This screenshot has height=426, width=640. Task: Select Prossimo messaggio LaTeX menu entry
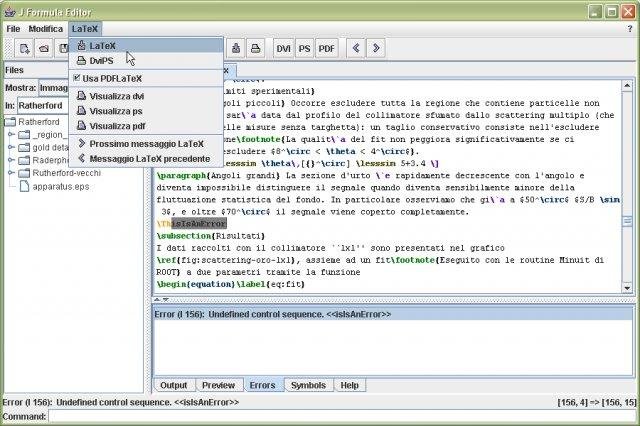[146, 143]
